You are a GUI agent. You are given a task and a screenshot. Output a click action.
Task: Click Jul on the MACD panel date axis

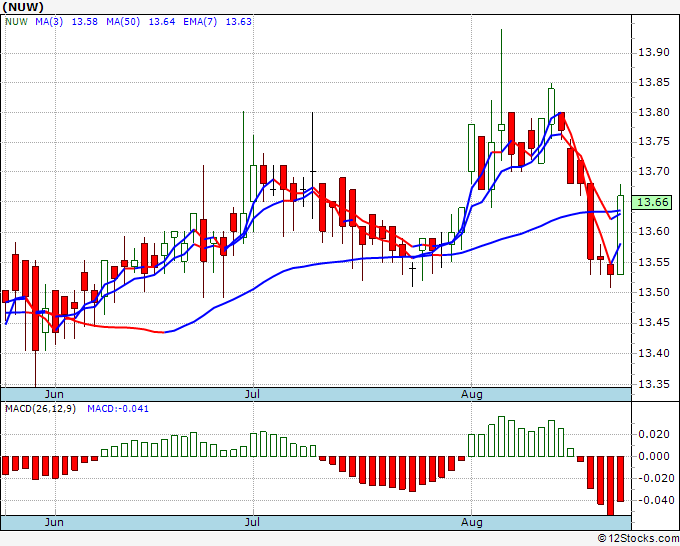point(252,522)
